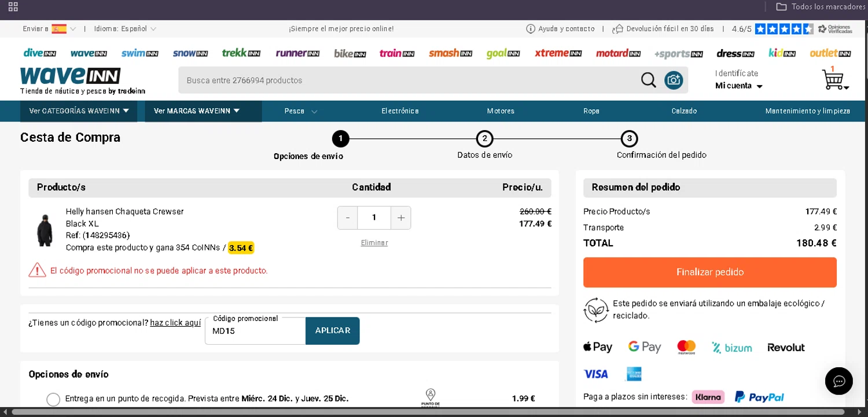Click the black jacket product thumbnail
Image resolution: width=868 pixels, height=417 pixels.
click(45, 230)
